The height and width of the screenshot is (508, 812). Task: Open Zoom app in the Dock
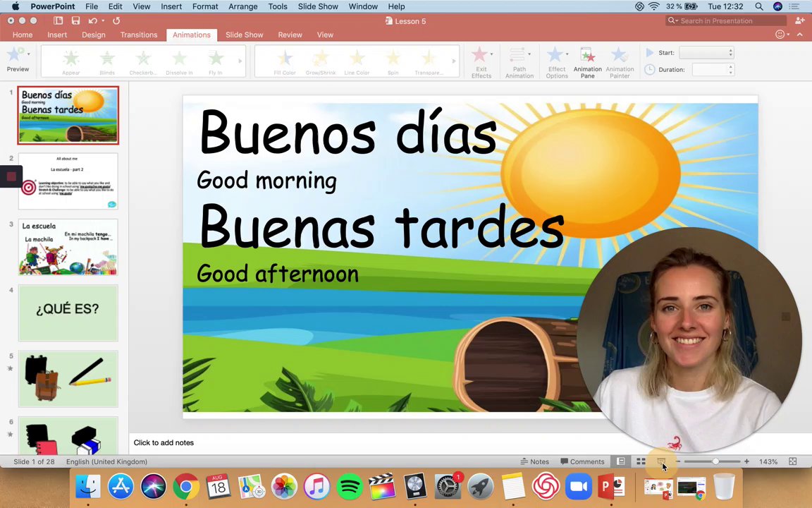pyautogui.click(x=579, y=487)
